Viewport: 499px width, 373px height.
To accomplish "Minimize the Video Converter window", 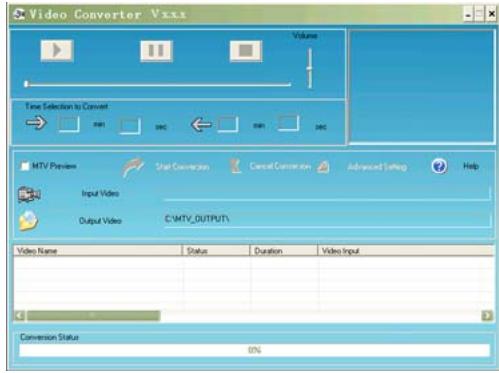I will click(468, 15).
